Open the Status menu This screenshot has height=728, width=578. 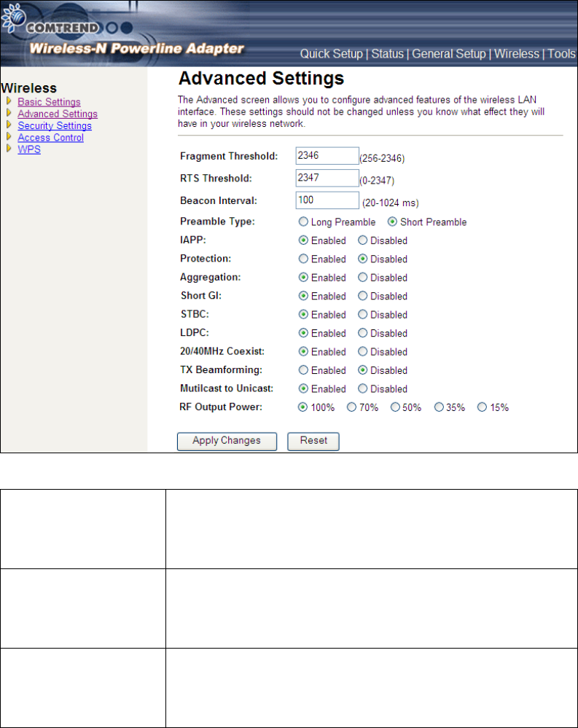coord(387,54)
